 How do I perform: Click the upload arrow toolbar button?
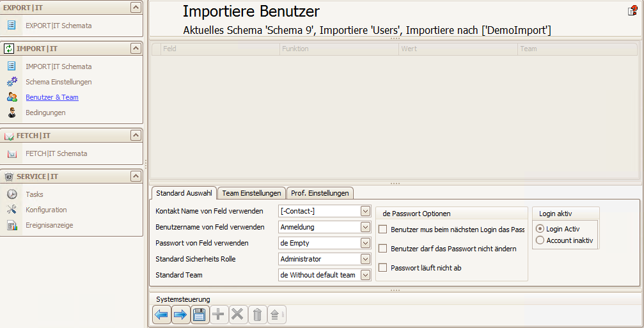(x=275, y=315)
